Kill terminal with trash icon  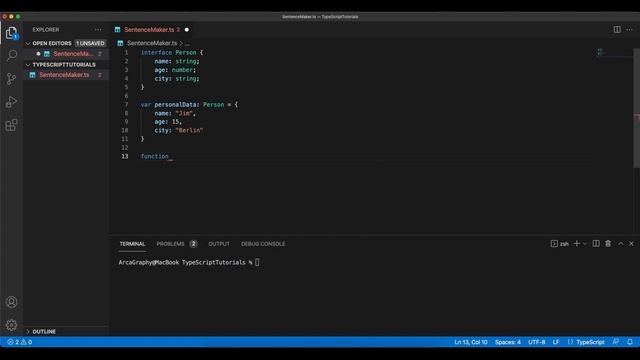pyautogui.click(x=608, y=244)
